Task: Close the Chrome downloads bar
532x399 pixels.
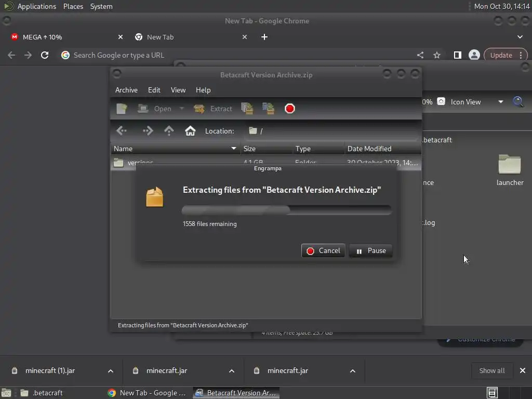Action: 523,371
